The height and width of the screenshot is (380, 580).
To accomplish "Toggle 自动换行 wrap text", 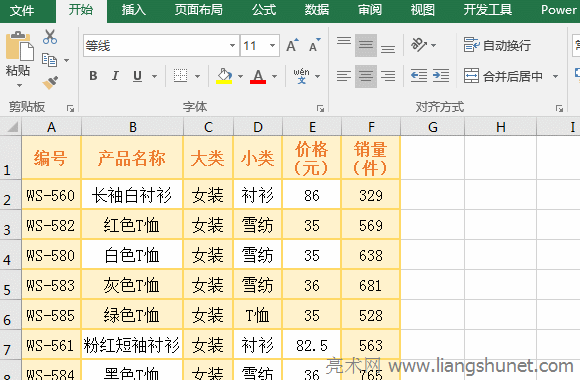I will click(x=498, y=46).
